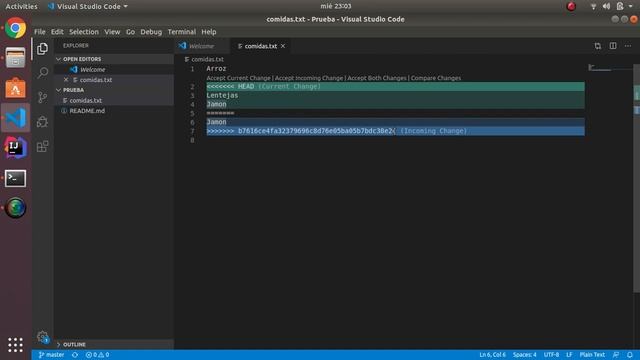640x360 pixels.
Task: Open the Explorer view in activity bar
Action: point(42,49)
